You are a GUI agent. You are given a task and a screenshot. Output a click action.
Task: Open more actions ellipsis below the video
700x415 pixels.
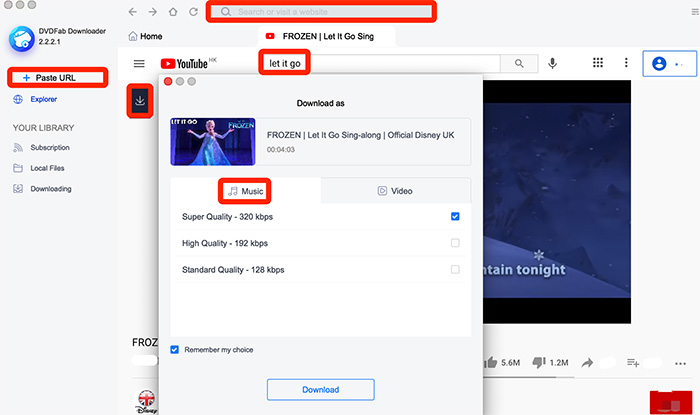click(x=680, y=363)
